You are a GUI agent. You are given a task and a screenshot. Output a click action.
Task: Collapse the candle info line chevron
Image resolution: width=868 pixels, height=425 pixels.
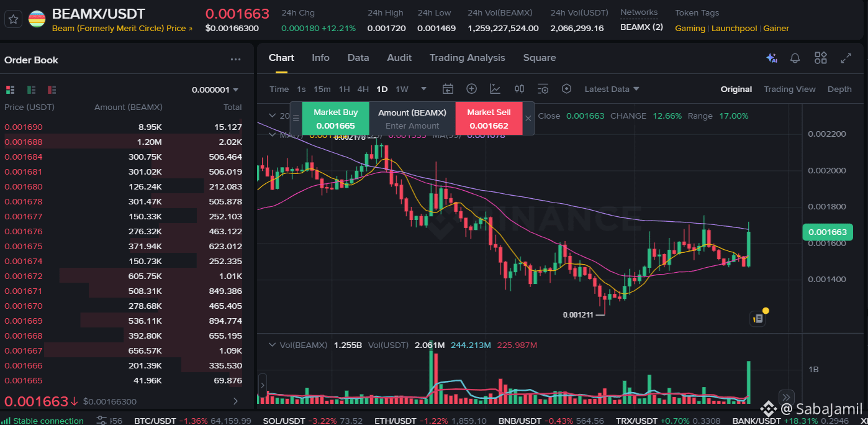(x=271, y=116)
